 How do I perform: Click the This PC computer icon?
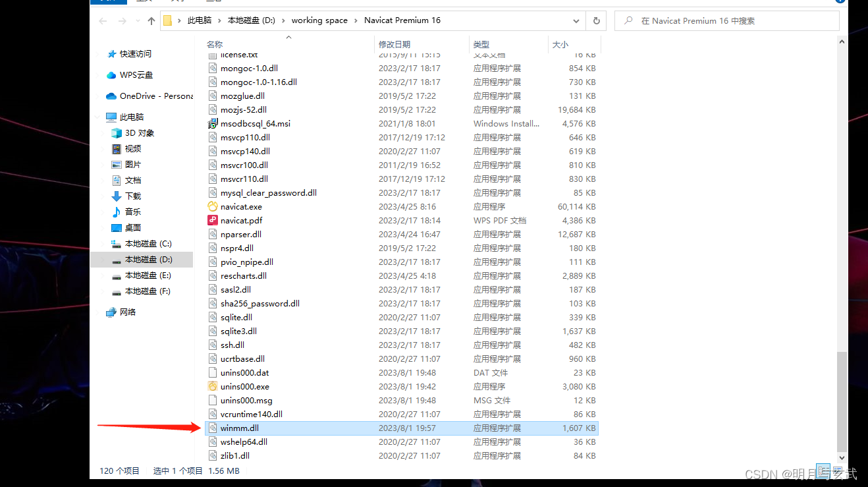click(x=111, y=117)
